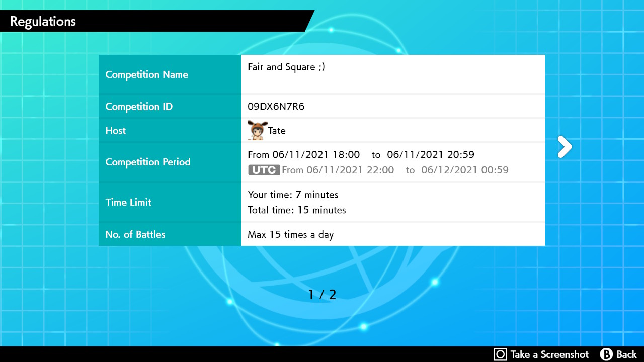
Task: Select the Competition ID label
Action: (139, 107)
